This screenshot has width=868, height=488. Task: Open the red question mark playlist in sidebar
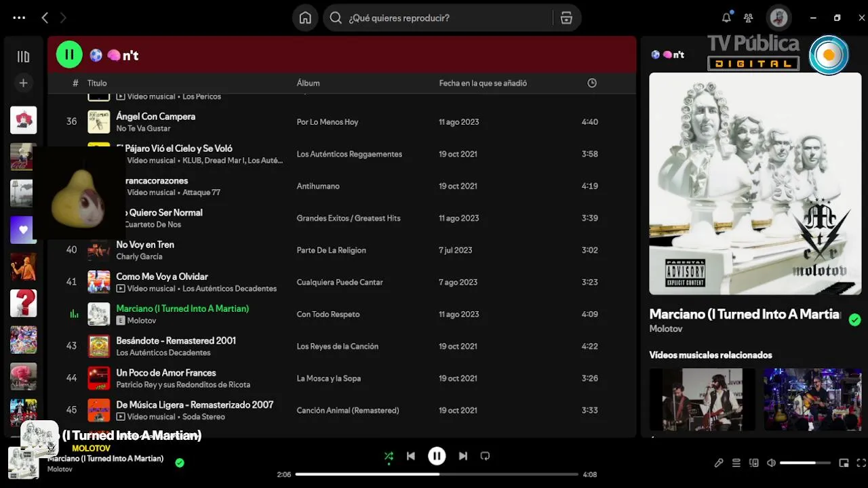(23, 303)
